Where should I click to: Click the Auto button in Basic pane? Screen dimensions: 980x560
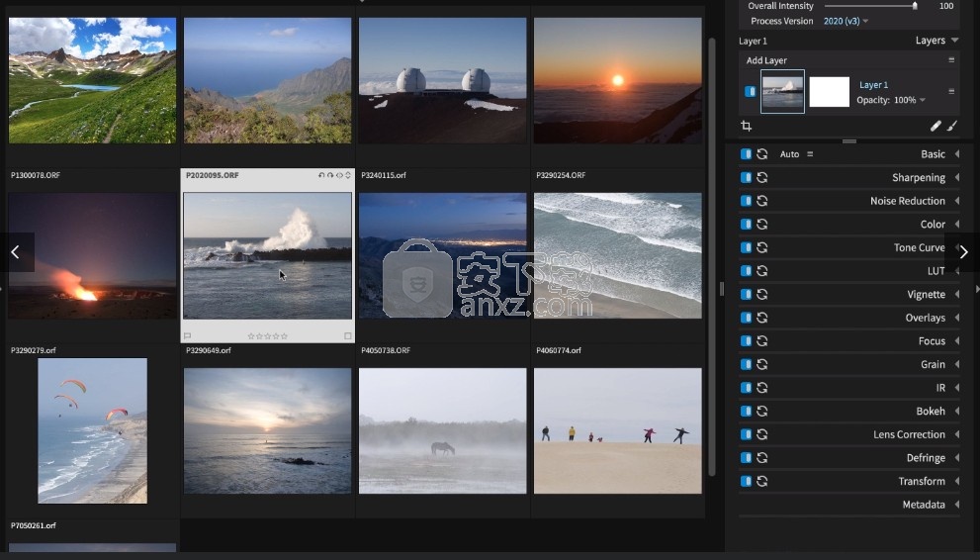coord(789,154)
